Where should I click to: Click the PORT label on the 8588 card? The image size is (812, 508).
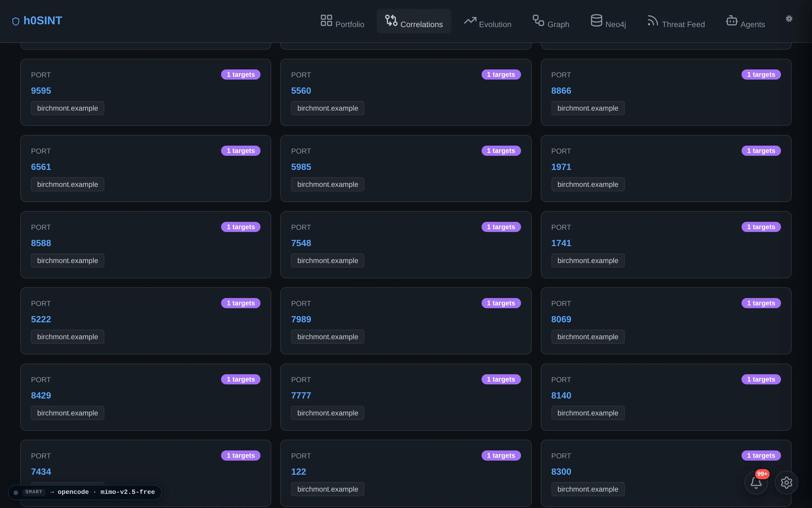(41, 227)
